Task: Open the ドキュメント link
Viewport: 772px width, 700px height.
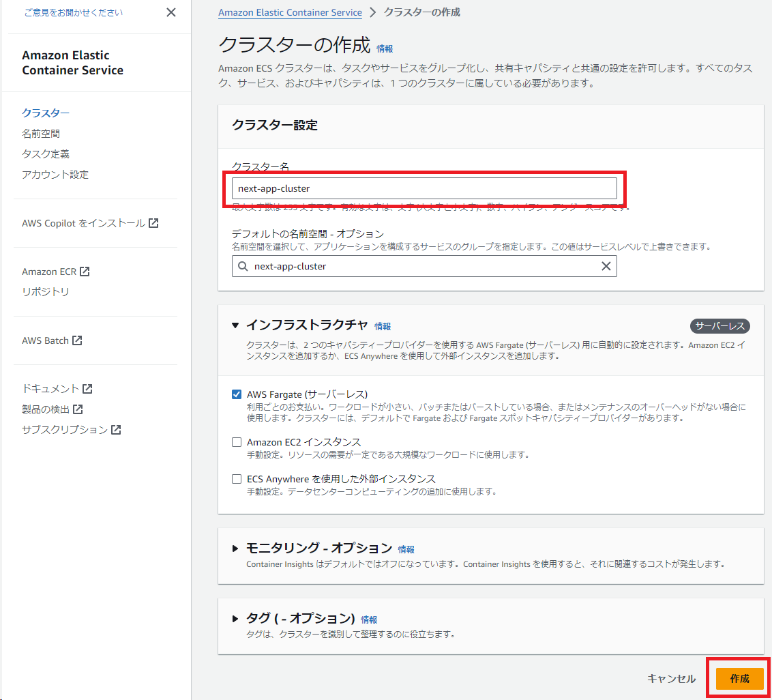Action: [50, 389]
